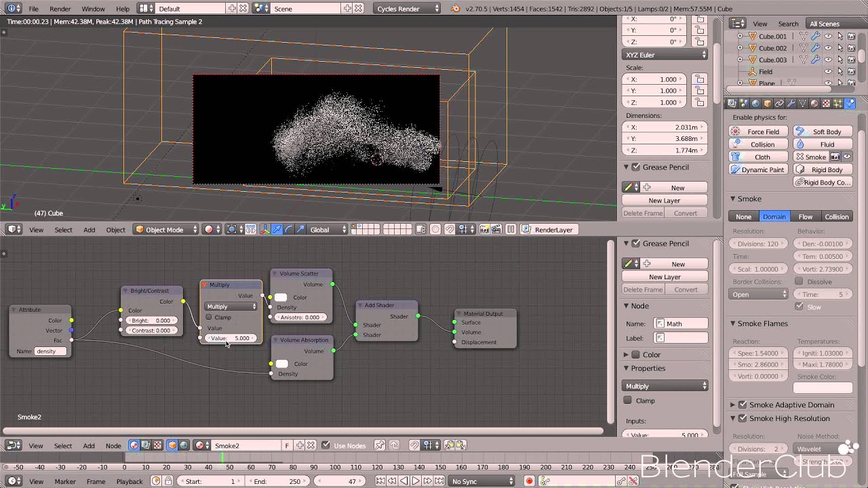Open the File menu
The image size is (868, 488).
pyautogui.click(x=34, y=9)
